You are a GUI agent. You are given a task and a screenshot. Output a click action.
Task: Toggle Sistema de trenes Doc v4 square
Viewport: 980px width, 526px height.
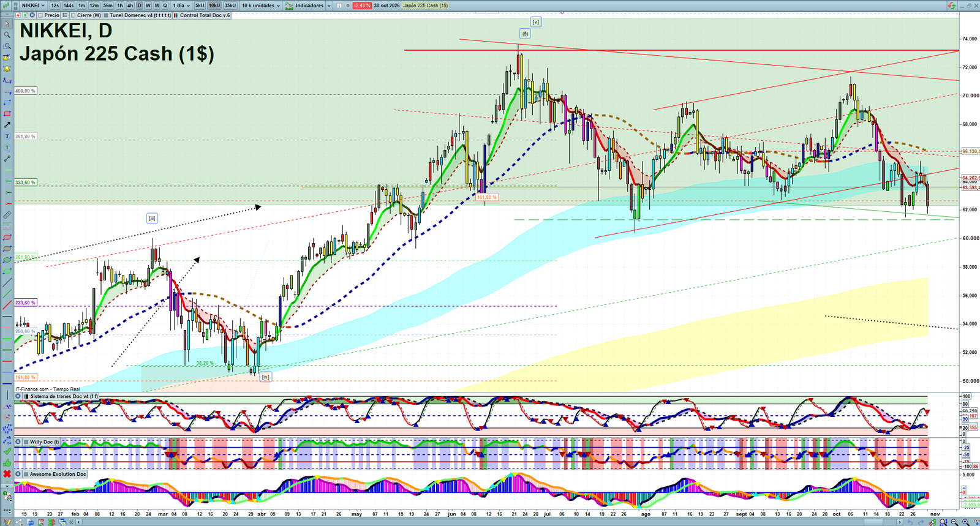pyautogui.click(x=27, y=396)
